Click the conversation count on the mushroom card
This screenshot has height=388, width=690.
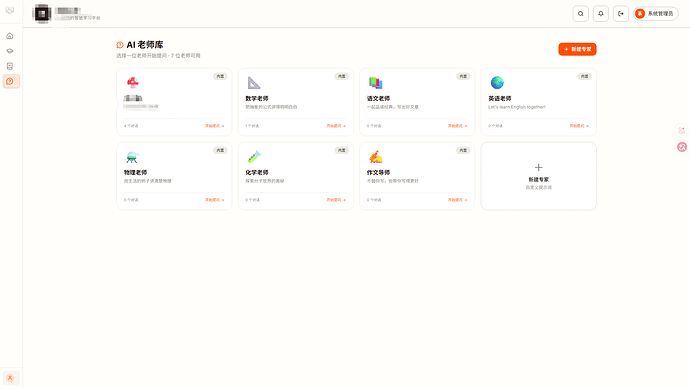tap(131, 126)
